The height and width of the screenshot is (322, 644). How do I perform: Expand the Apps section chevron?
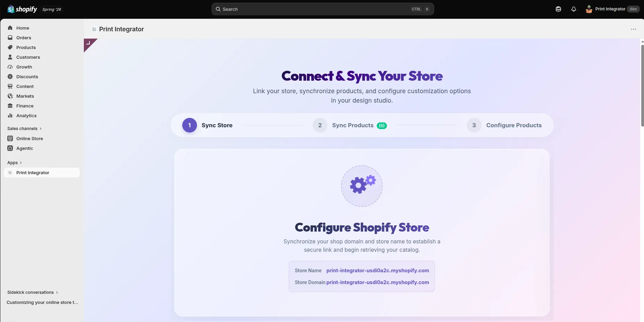click(21, 163)
